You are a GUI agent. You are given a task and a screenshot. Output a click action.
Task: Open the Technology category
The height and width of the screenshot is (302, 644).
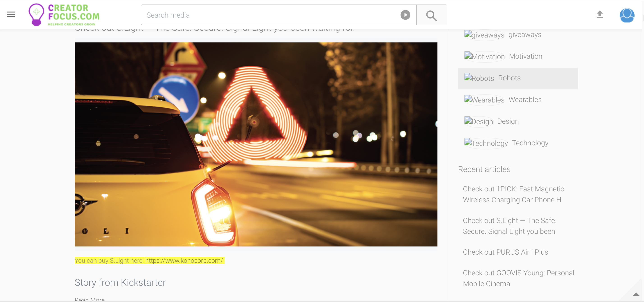[530, 143]
